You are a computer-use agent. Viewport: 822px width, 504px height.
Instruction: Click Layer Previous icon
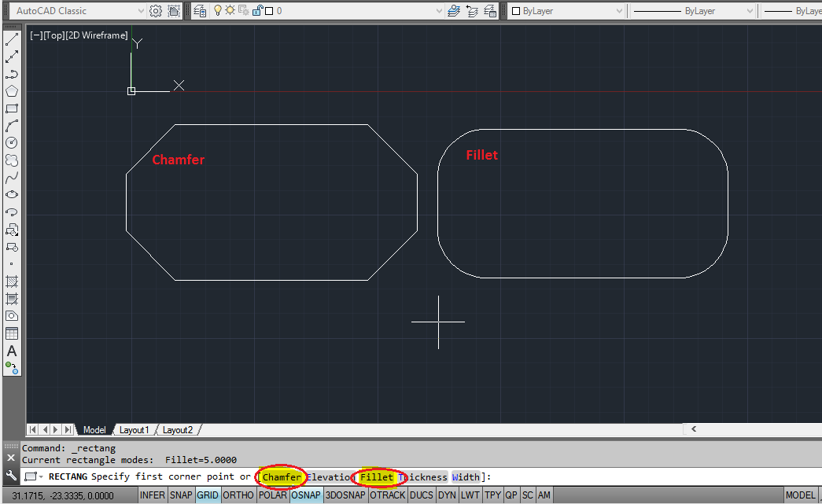point(472,11)
